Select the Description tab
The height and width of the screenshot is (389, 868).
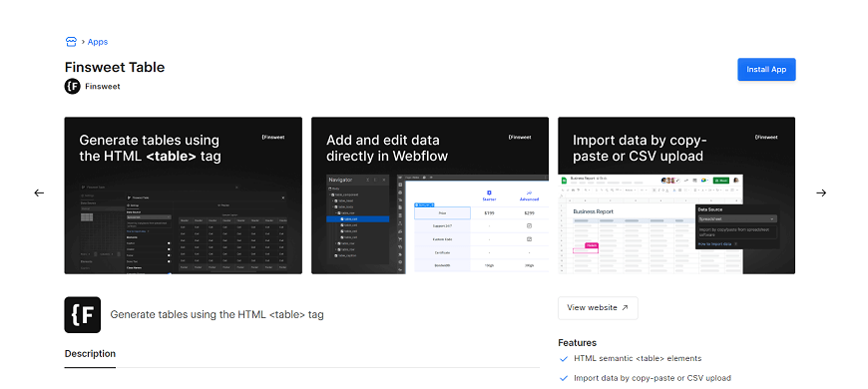pyautogui.click(x=90, y=354)
